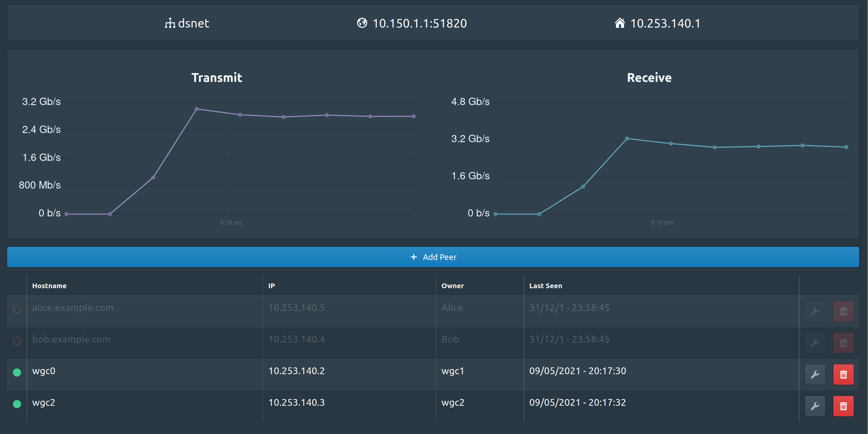
Task: Click the offline status circle for alice.example.com
Action: click(17, 309)
